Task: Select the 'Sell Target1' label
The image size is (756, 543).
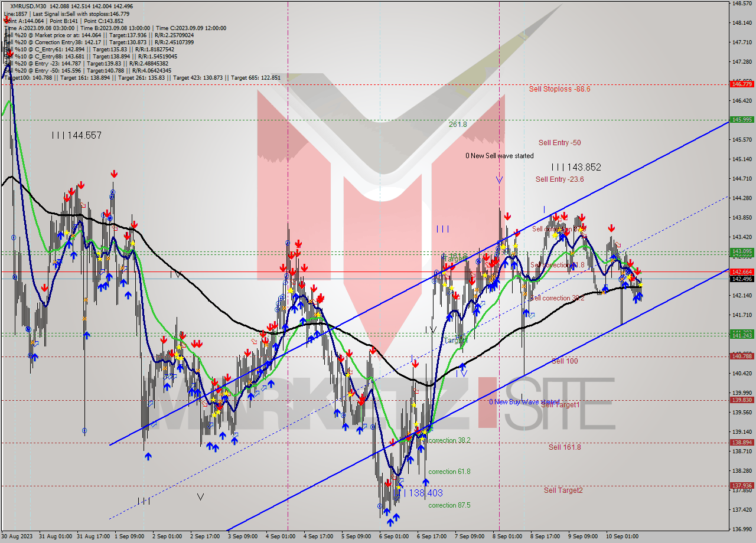Action: (x=561, y=405)
